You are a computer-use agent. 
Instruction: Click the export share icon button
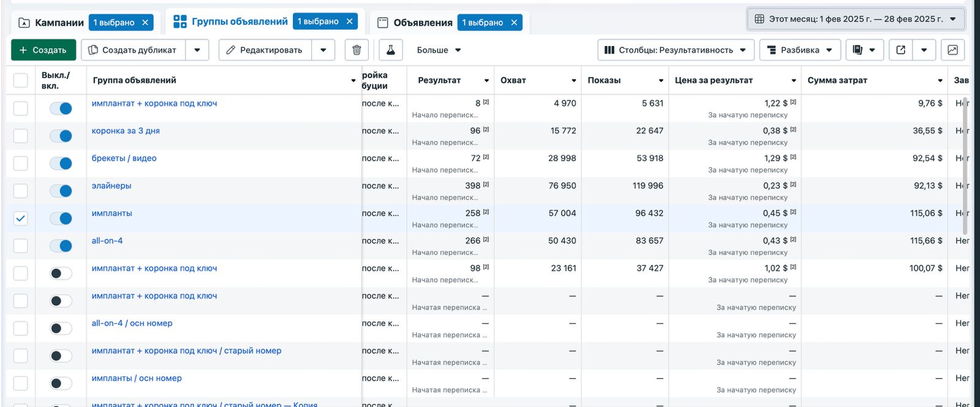900,50
